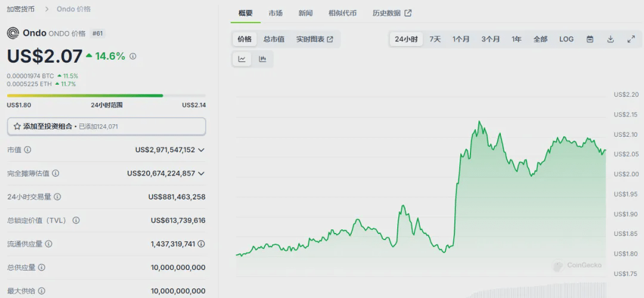This screenshot has width=644, height=298.
Task: Click info icon beside circulating supply value
Action: 201,244
